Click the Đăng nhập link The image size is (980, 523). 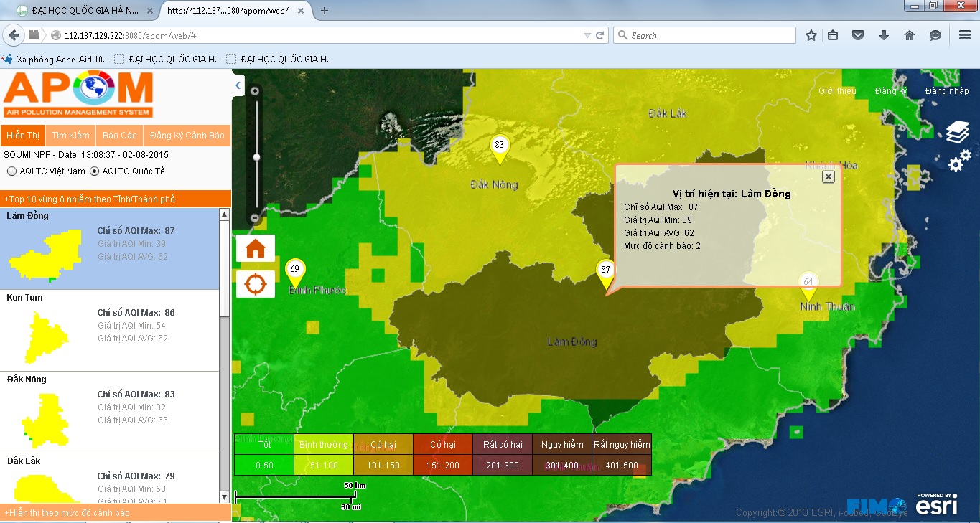tap(947, 91)
